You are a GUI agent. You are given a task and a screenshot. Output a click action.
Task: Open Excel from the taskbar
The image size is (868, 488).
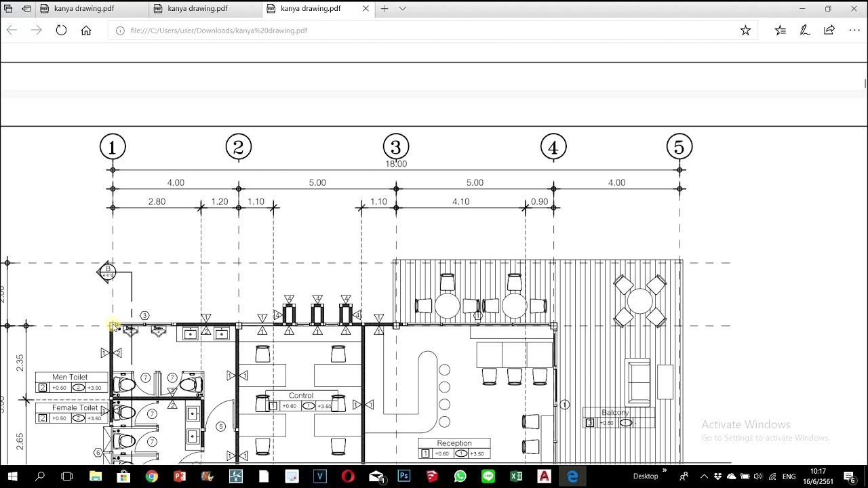(x=516, y=476)
